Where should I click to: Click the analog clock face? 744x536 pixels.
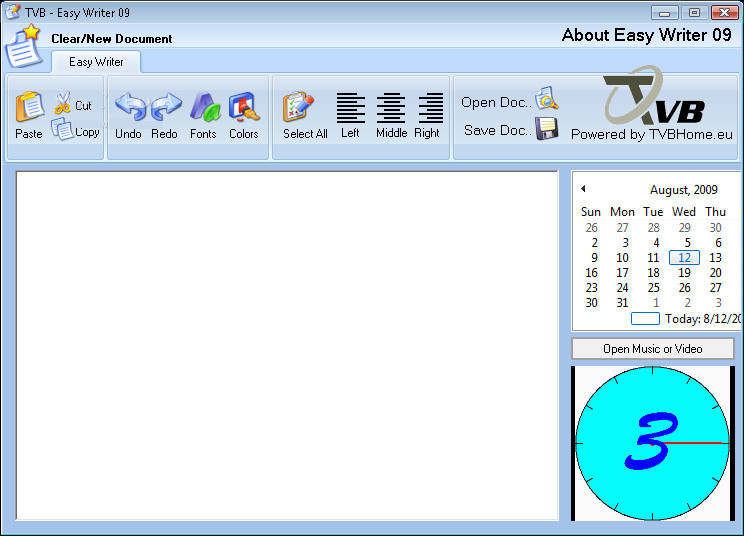(x=652, y=443)
